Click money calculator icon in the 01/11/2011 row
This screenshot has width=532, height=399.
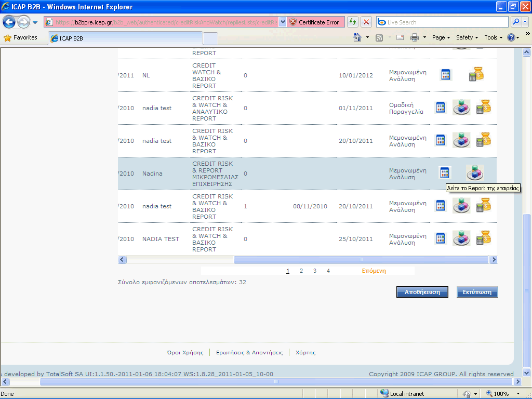(x=484, y=107)
